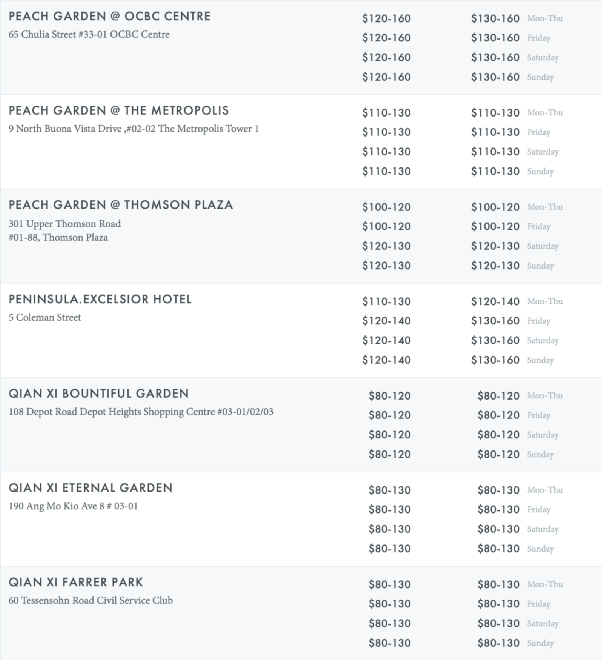
Task: Click the 108 Depot Road address text
Action: (140, 412)
